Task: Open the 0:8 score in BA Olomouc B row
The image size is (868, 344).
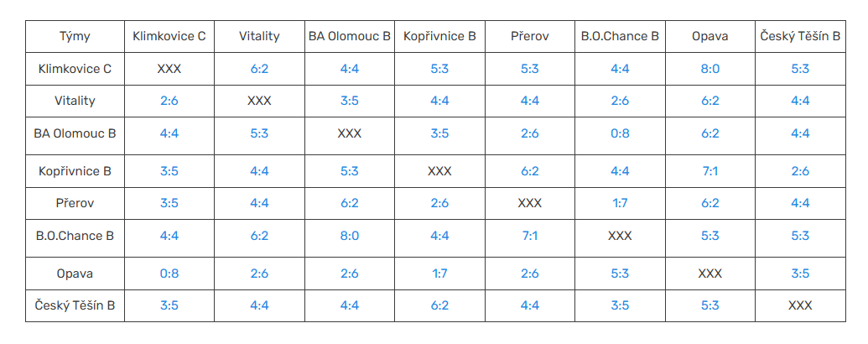Action: (620, 133)
